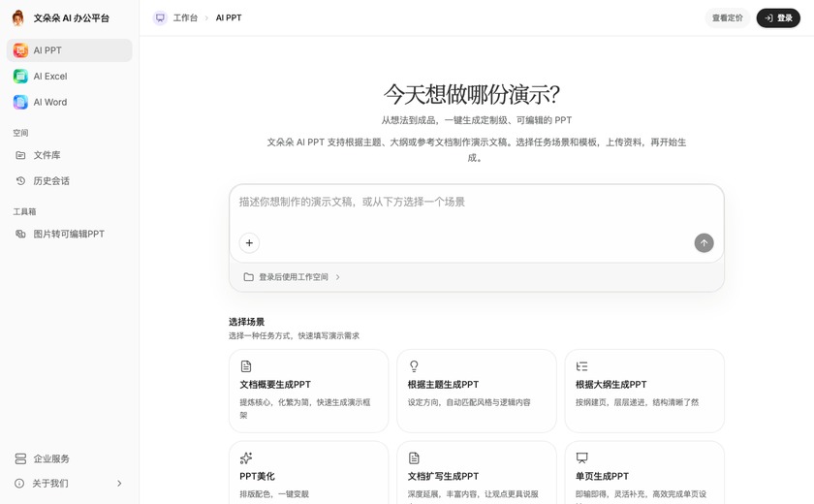
Task: Click the plus attachment button in prompt box
Action: [249, 243]
